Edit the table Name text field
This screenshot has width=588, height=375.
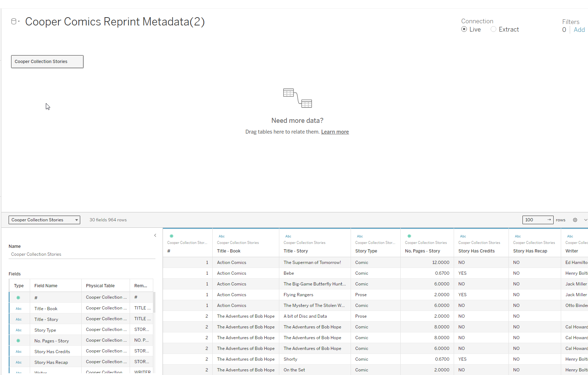pos(82,254)
